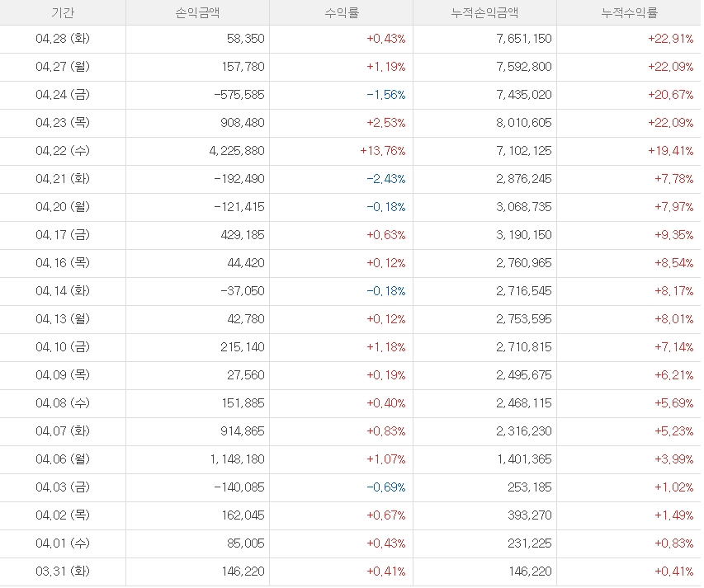Viewport: 704px width, 588px height.
Task: Click cumulative return +7.97%
Action: pos(674,207)
